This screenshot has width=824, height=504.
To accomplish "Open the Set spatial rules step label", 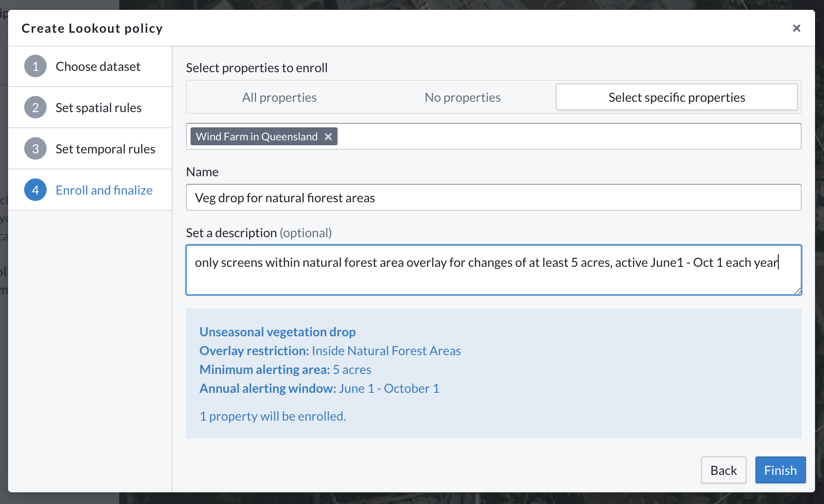I will pyautogui.click(x=99, y=108).
